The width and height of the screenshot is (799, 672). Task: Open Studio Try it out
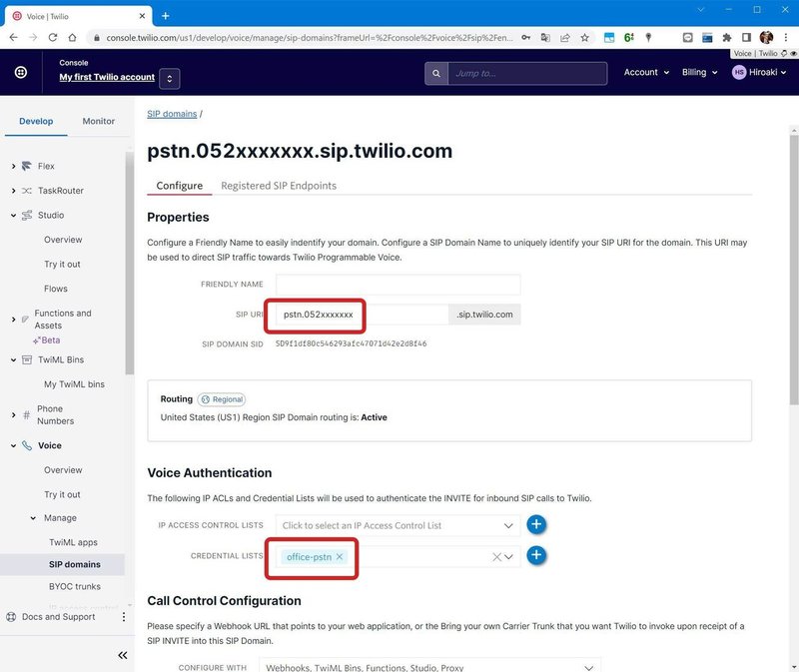click(x=62, y=264)
